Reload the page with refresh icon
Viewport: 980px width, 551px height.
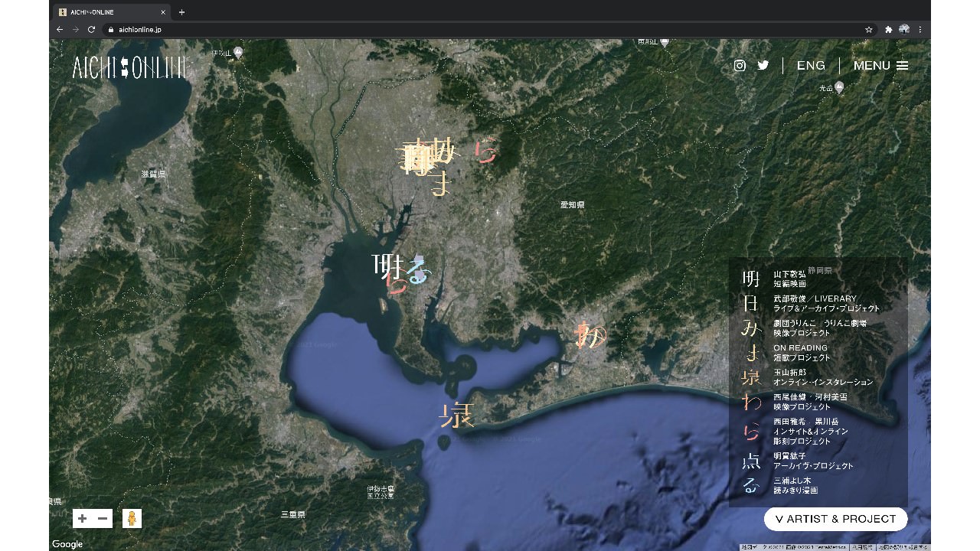[x=92, y=29]
